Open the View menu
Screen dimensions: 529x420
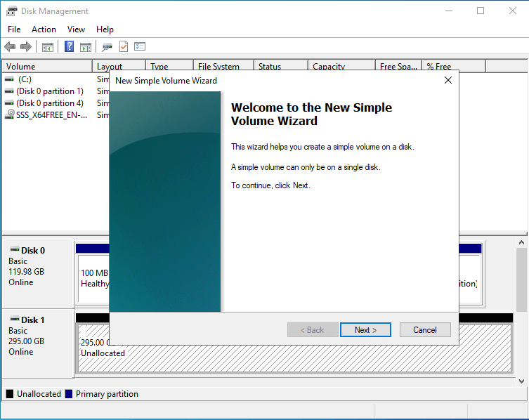76,29
